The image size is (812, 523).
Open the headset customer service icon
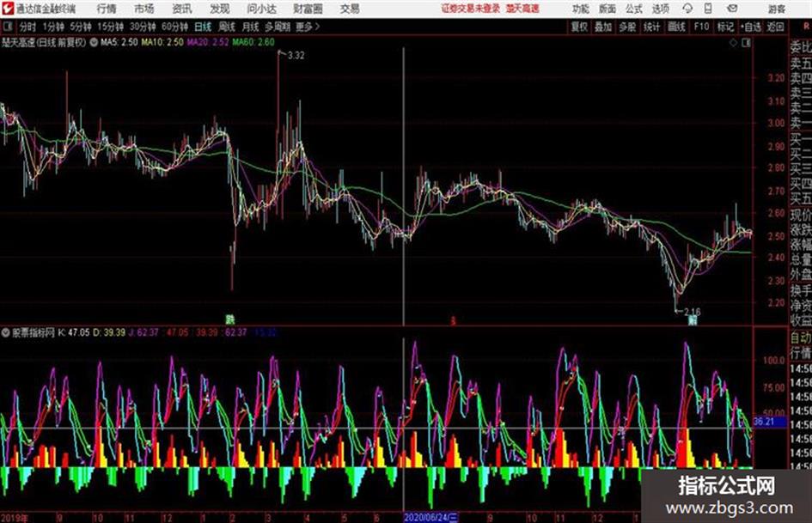coord(687,9)
